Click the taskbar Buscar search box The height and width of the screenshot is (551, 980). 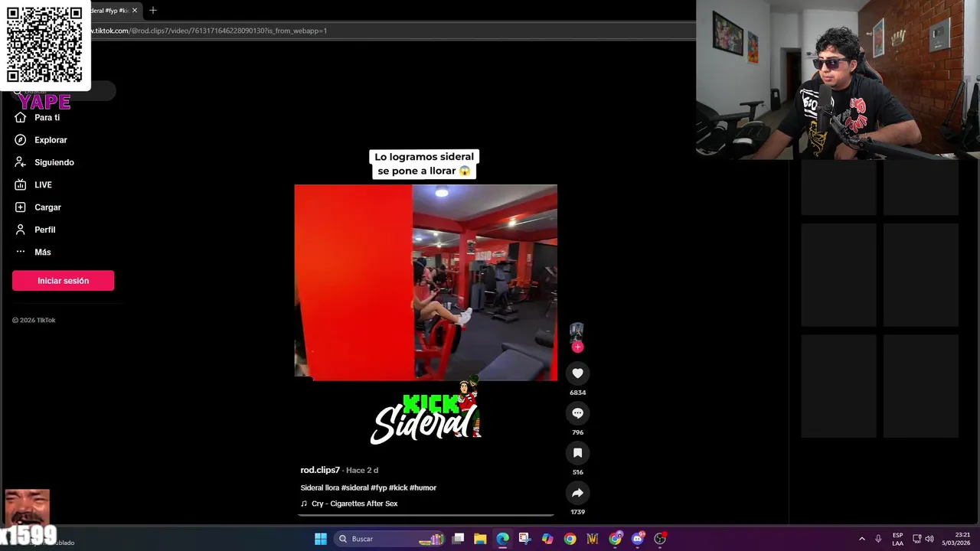pyautogui.click(x=391, y=539)
